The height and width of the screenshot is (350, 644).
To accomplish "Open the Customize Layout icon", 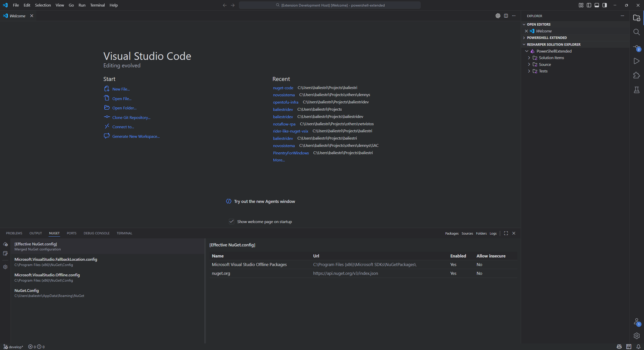I will [581, 5].
